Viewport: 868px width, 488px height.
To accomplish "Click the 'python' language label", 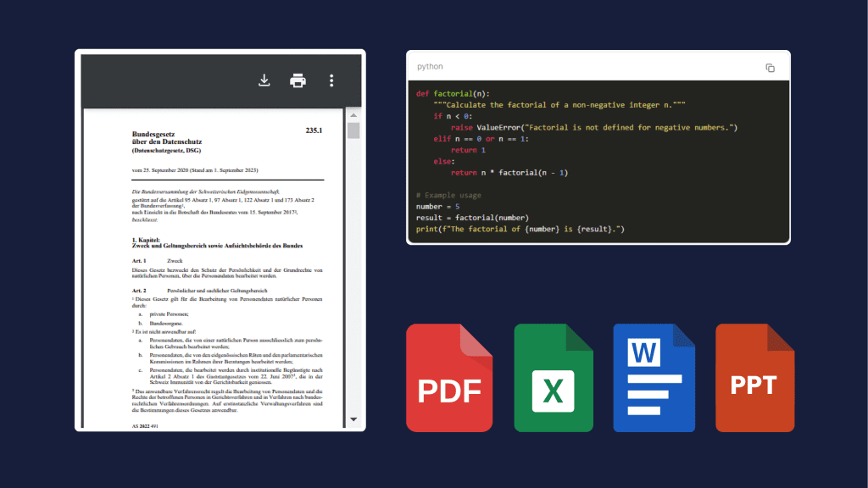I will point(430,66).
